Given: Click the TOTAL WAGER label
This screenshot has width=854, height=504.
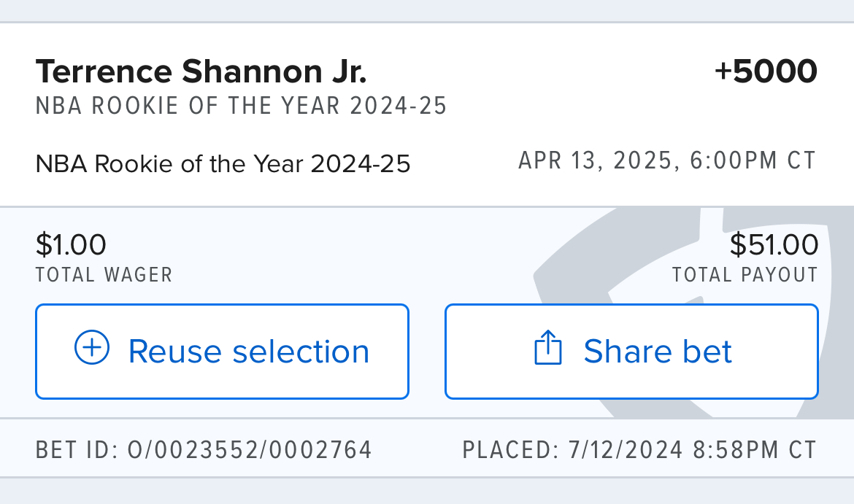Looking at the screenshot, I should (104, 275).
